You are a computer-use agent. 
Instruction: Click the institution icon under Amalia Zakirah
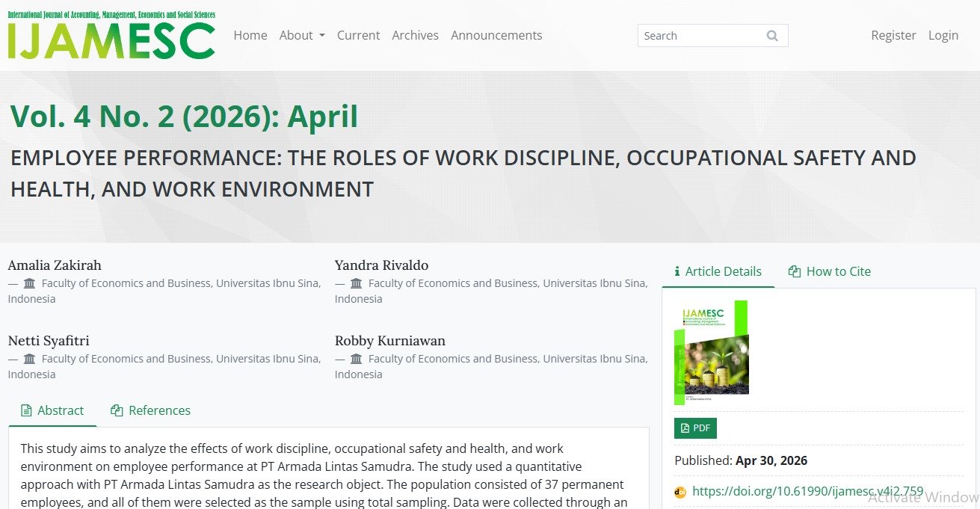[30, 283]
